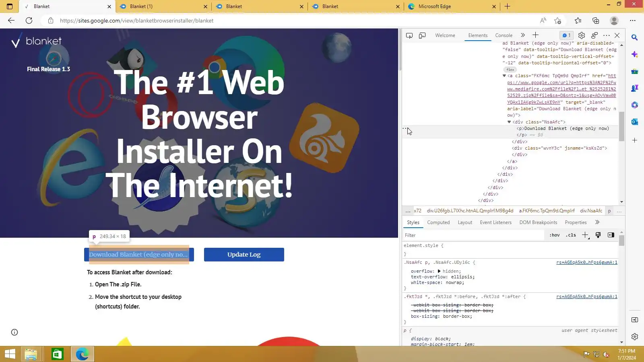Open Outlook in Edge sidebar

[x=635, y=122]
